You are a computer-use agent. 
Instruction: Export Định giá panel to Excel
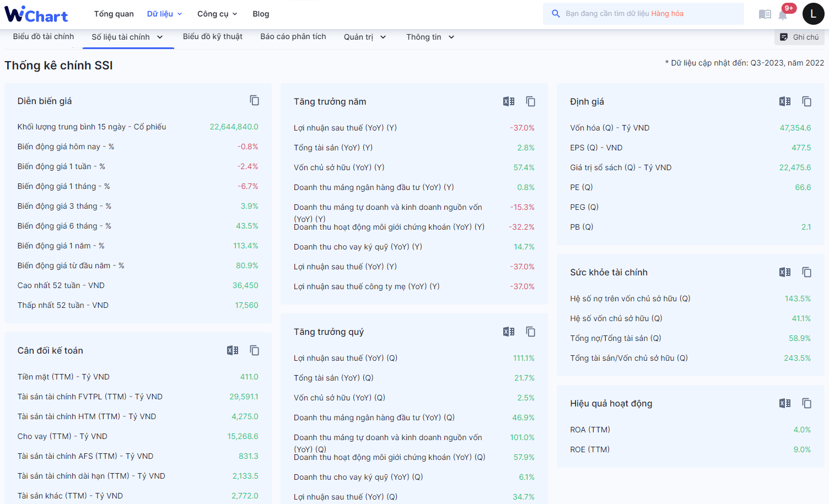tap(785, 101)
